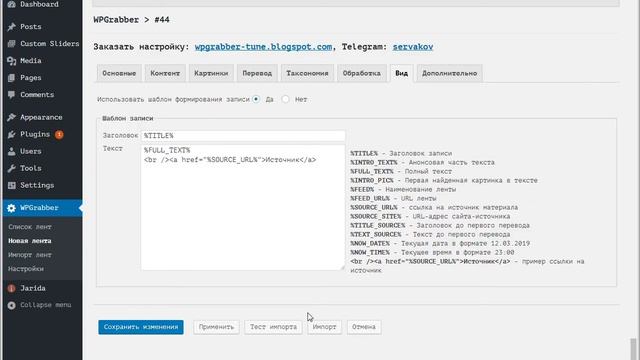Open the Dashboard menu icon
The image size is (640, 360).
click(x=11, y=4)
